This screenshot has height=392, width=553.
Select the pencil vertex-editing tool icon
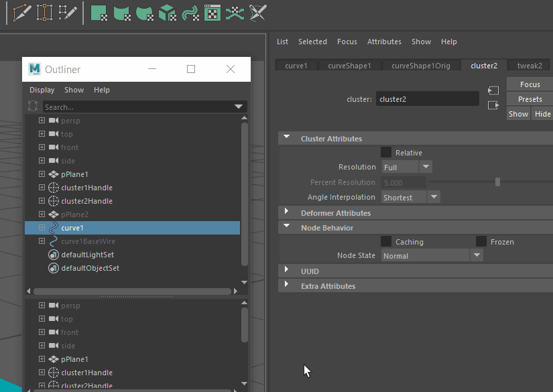[x=68, y=13]
